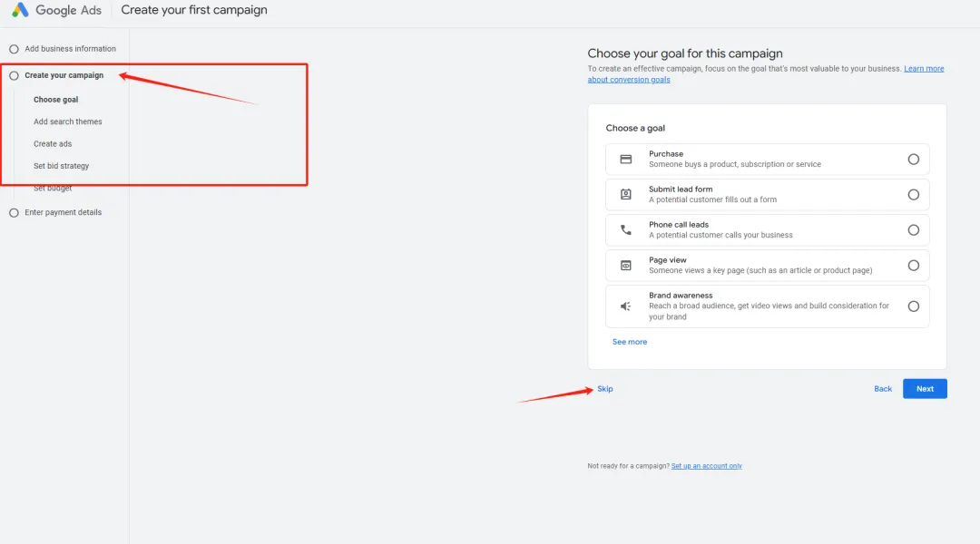The width and height of the screenshot is (980, 544).
Task: Skip the goal selection step
Action: [604, 388]
